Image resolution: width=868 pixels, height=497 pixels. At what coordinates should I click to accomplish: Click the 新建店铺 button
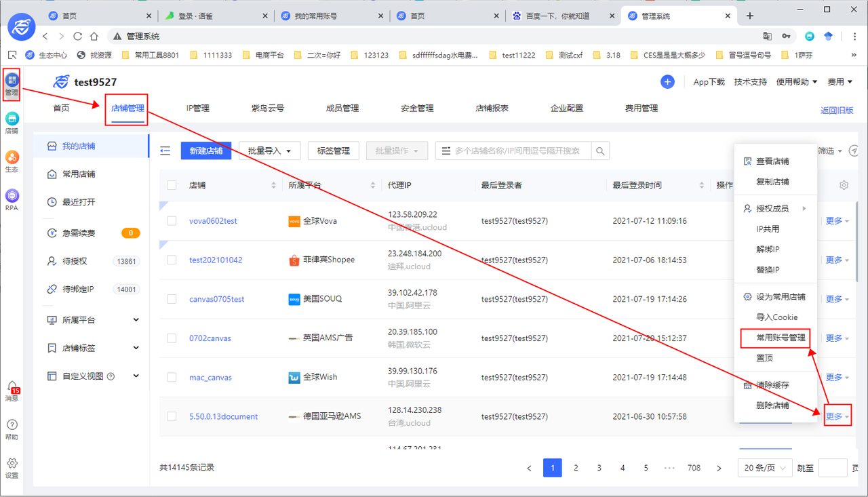[205, 151]
